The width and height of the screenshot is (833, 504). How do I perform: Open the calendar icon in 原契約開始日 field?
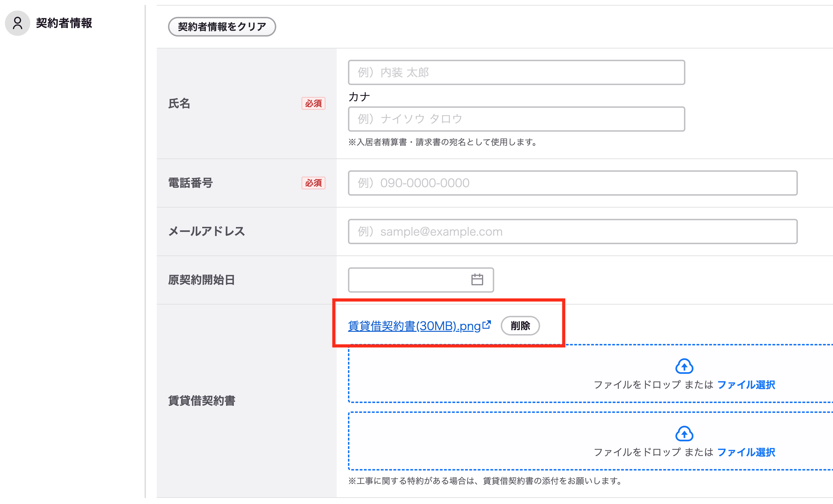coord(477,280)
